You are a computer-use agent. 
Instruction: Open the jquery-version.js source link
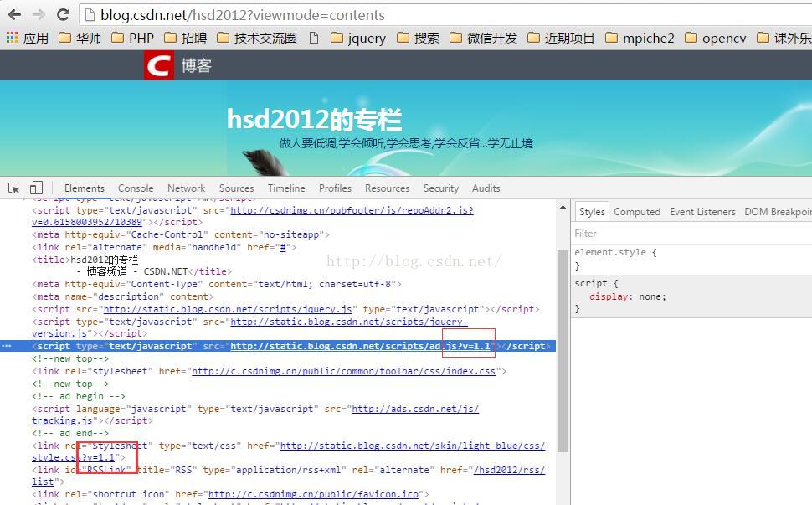[348, 322]
